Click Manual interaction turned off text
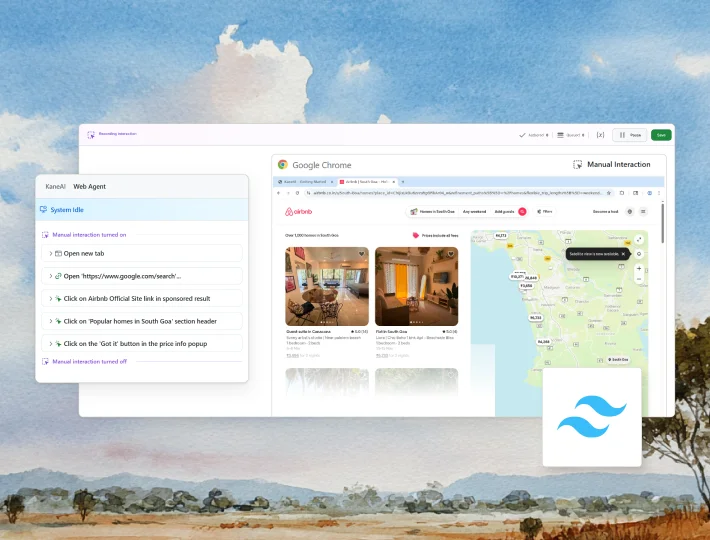710x540 pixels. 90,362
